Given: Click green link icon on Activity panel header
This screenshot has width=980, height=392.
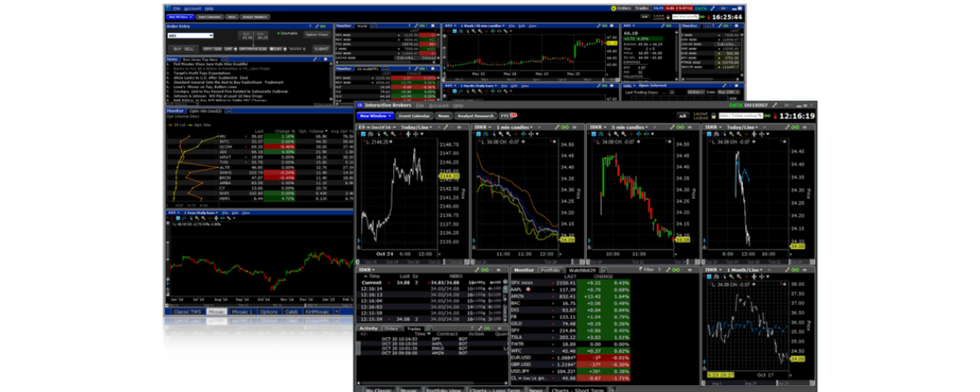Looking at the screenshot, I should click(486, 328).
